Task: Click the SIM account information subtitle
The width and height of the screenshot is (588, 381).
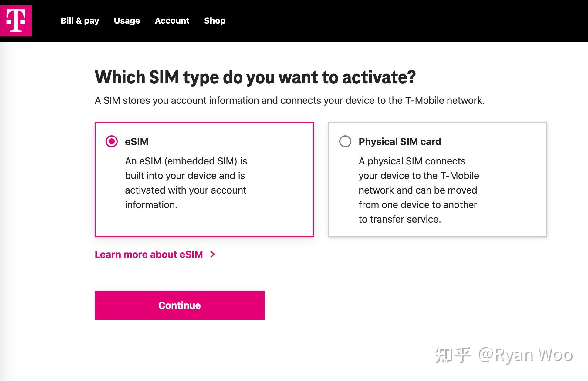Action: click(x=289, y=100)
